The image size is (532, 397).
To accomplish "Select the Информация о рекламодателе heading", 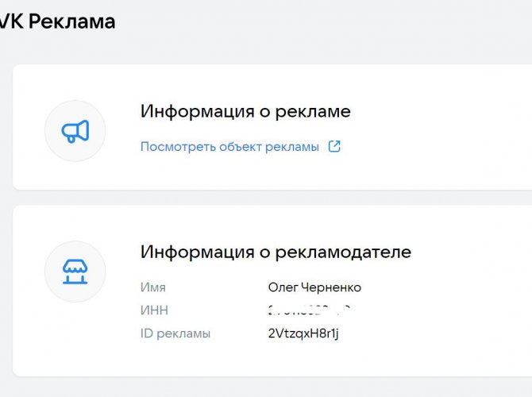I will click(x=276, y=252).
